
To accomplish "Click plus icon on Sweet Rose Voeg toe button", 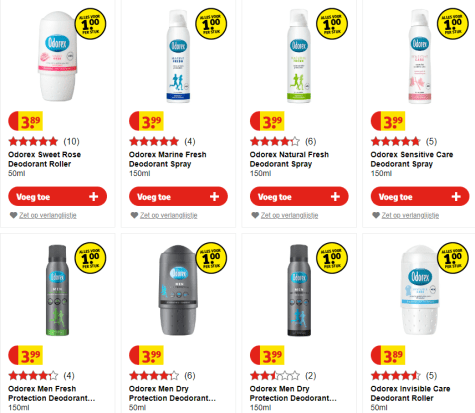I will coord(94,197).
